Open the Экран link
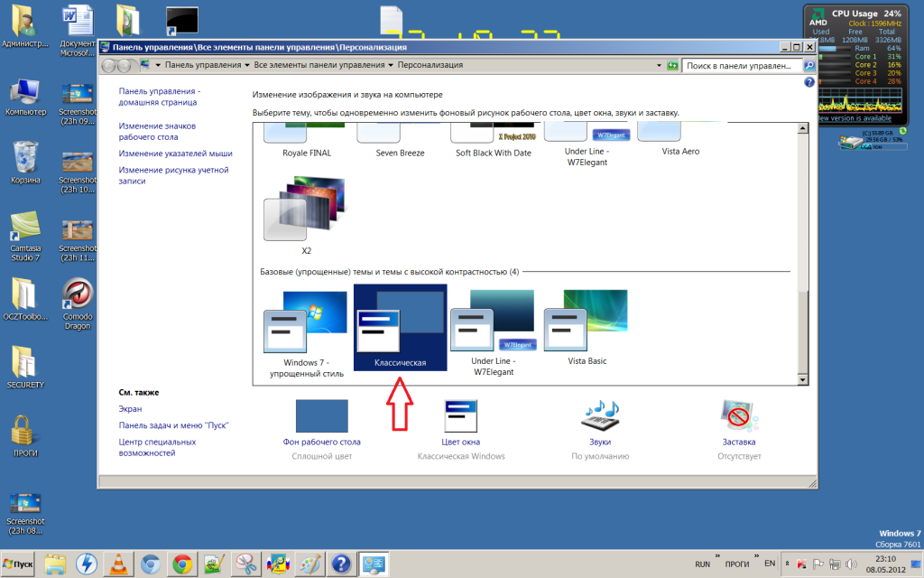This screenshot has height=578, width=924. point(130,409)
